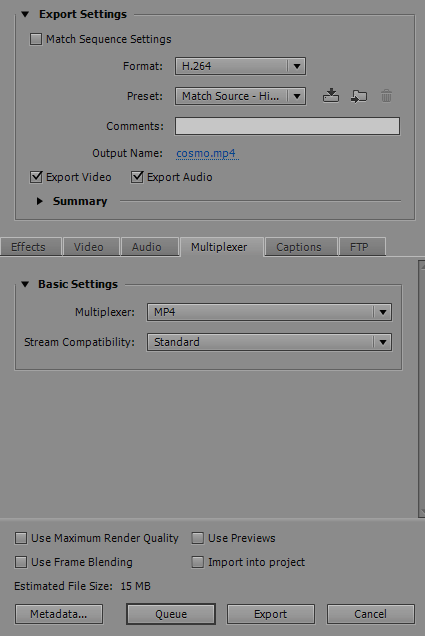The height and width of the screenshot is (636, 425).
Task: Click the Import Preset icon
Action: (x=359, y=96)
